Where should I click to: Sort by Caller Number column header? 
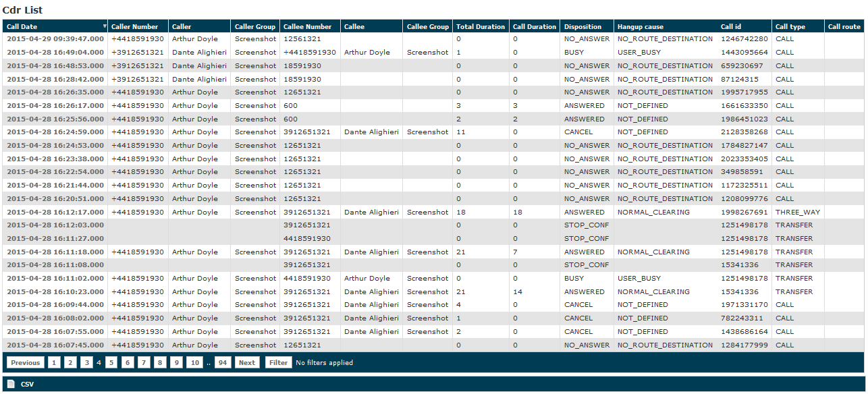[x=135, y=26]
